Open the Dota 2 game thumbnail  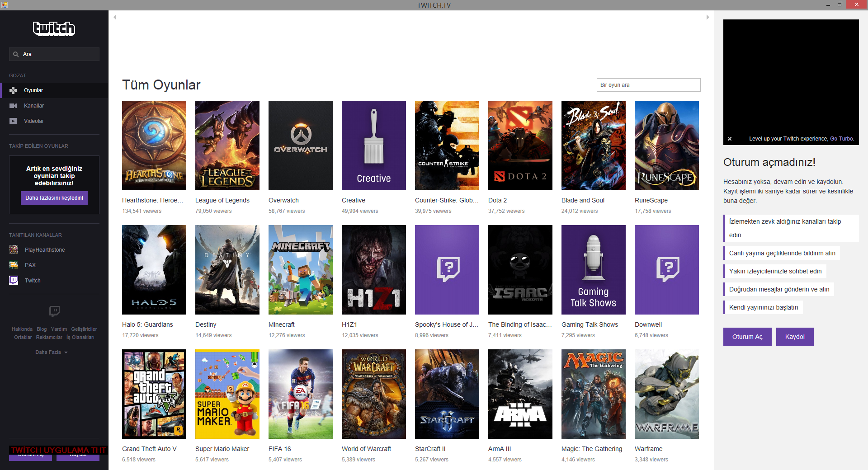[520, 146]
